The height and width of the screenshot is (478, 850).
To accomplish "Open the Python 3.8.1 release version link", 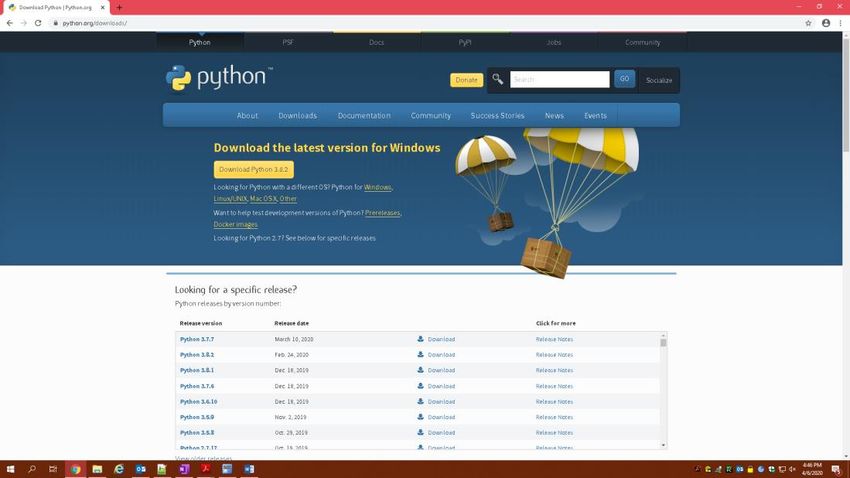I will (197, 370).
